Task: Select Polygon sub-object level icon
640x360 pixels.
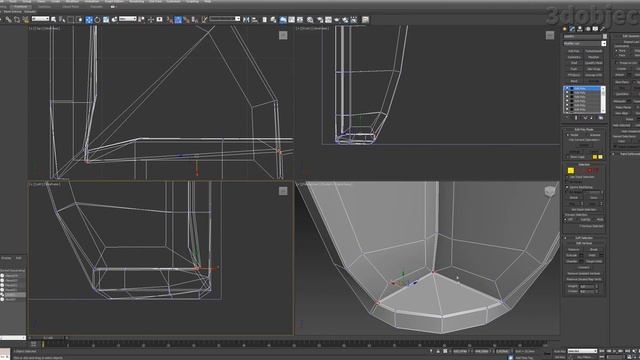Action: tap(590, 170)
